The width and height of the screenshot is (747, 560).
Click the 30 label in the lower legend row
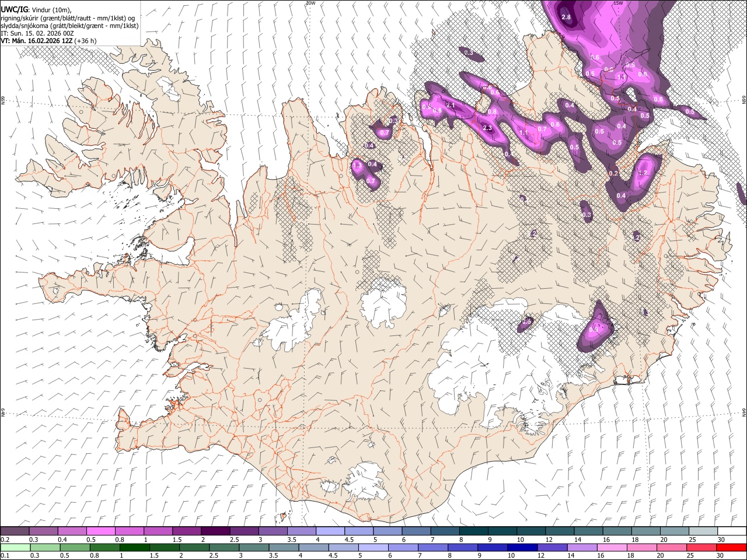[721, 556]
